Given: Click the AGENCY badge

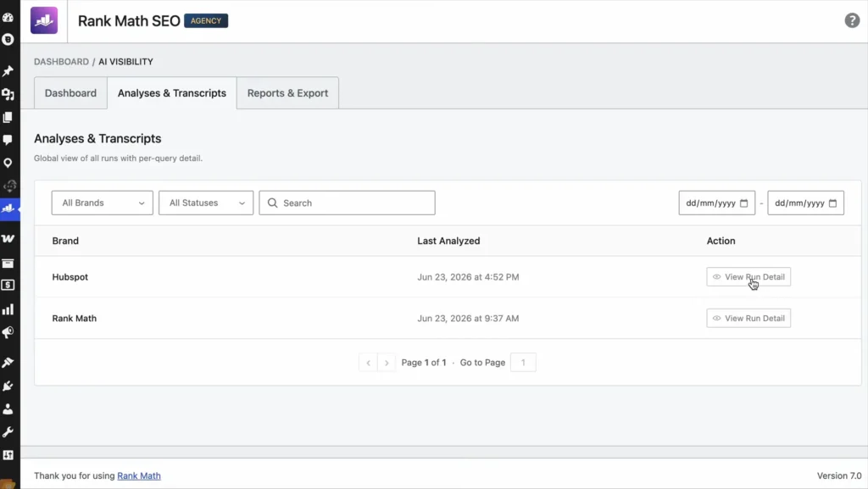Looking at the screenshot, I should point(206,20).
